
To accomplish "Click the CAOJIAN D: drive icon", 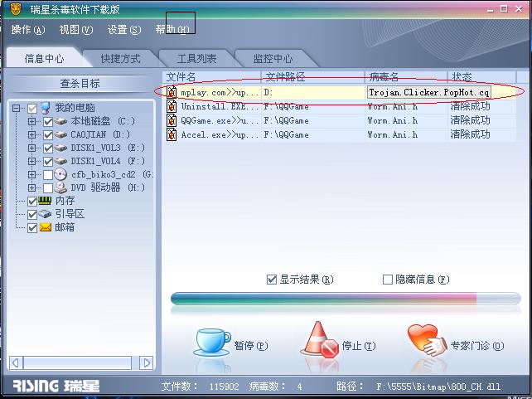I will tap(60, 134).
